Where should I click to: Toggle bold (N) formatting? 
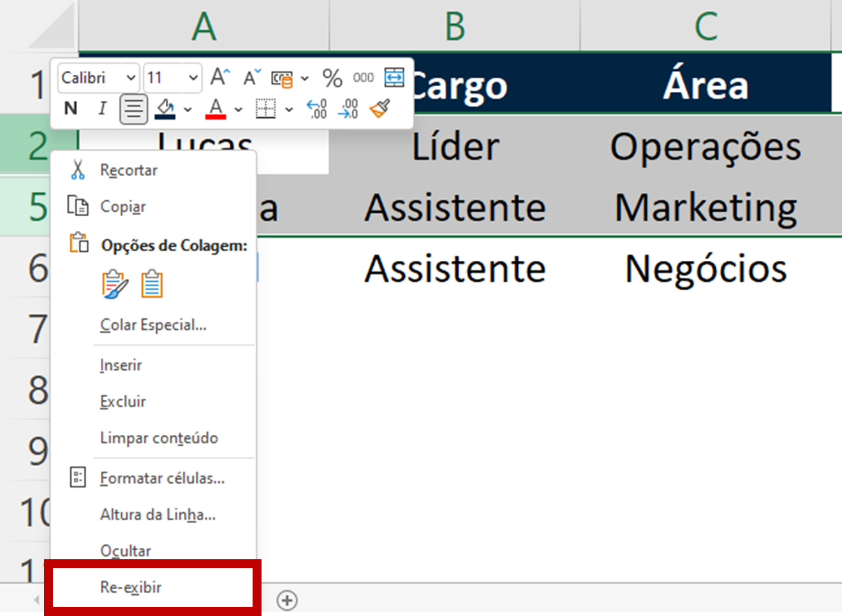[x=71, y=108]
